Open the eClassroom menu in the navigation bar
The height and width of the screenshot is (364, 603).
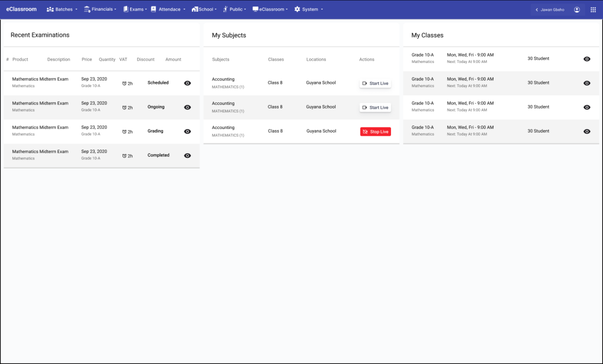tap(270, 9)
